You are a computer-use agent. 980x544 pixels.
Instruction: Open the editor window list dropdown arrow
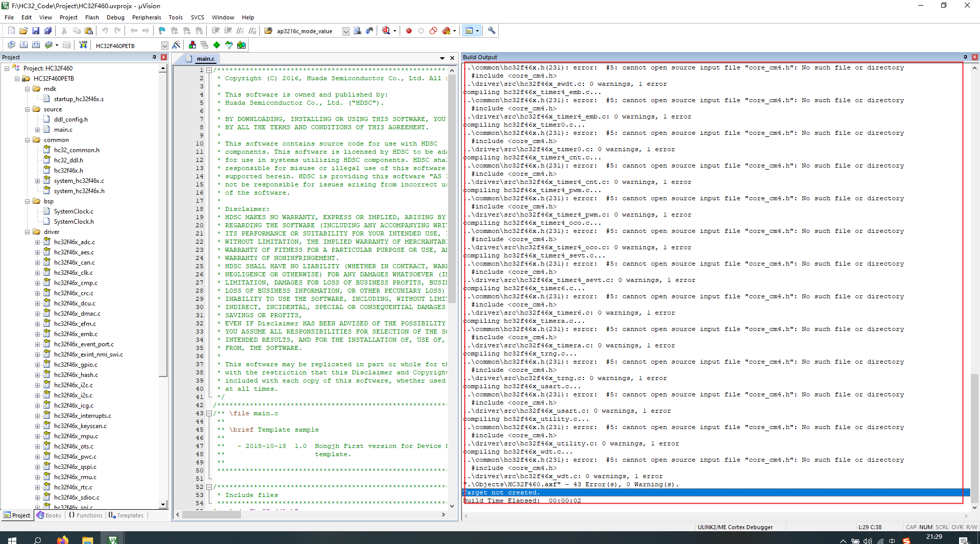[x=442, y=58]
